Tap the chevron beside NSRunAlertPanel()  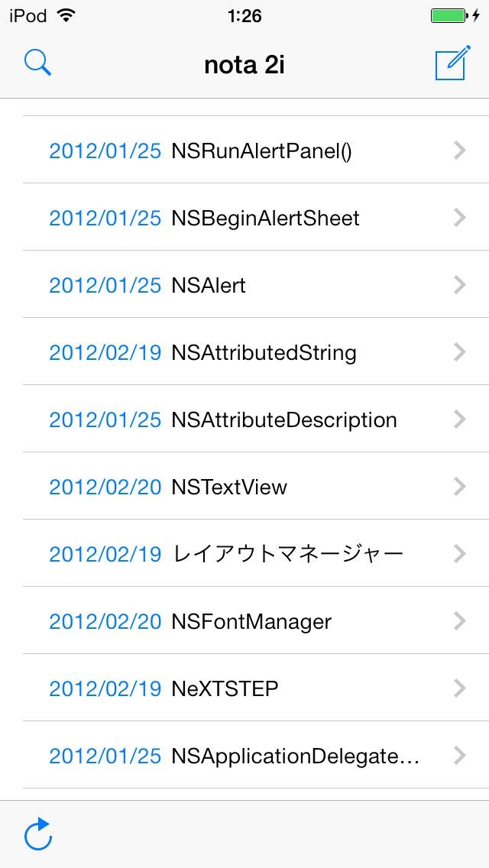[459, 151]
